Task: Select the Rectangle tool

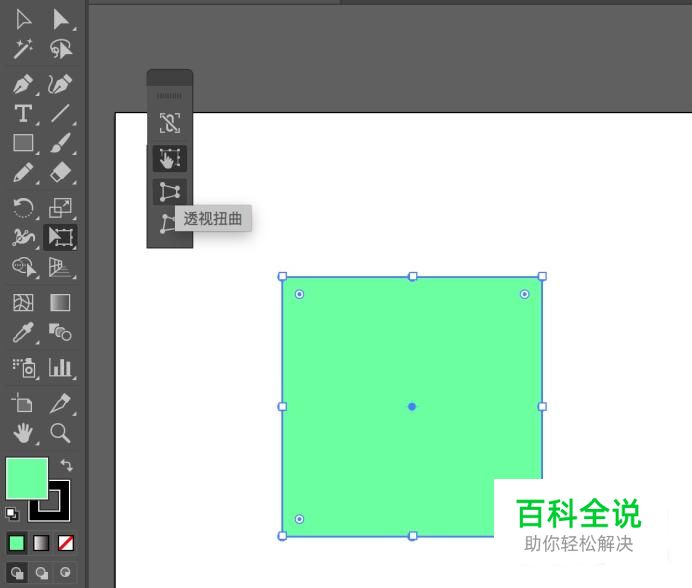Action: [x=23, y=143]
